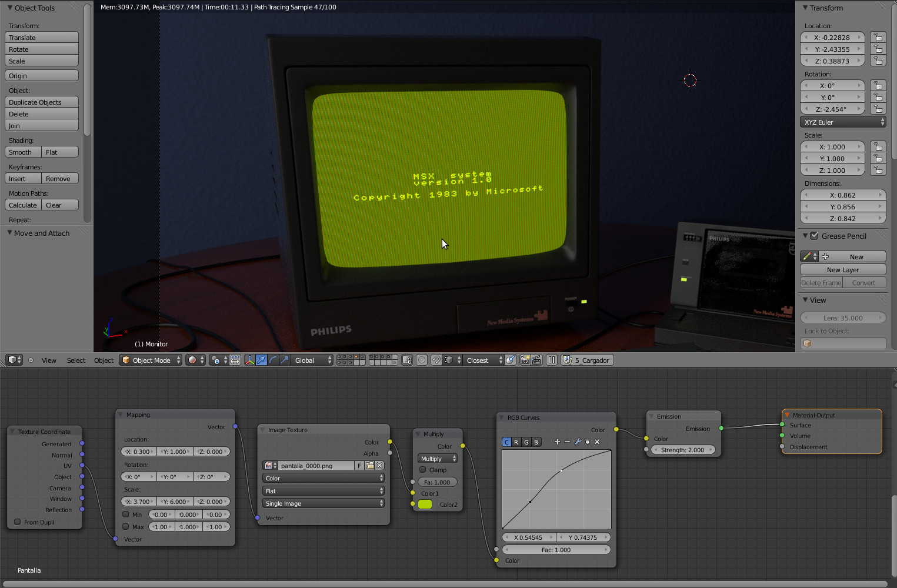This screenshot has width=897, height=588.
Task: Open image browser for pantalla_0000.png
Action: (x=271, y=465)
